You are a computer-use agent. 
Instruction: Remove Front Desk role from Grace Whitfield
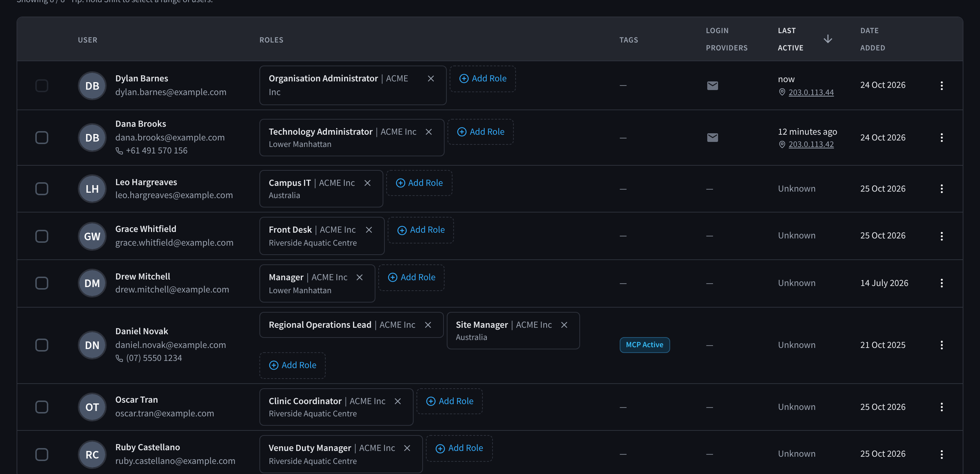tap(369, 230)
